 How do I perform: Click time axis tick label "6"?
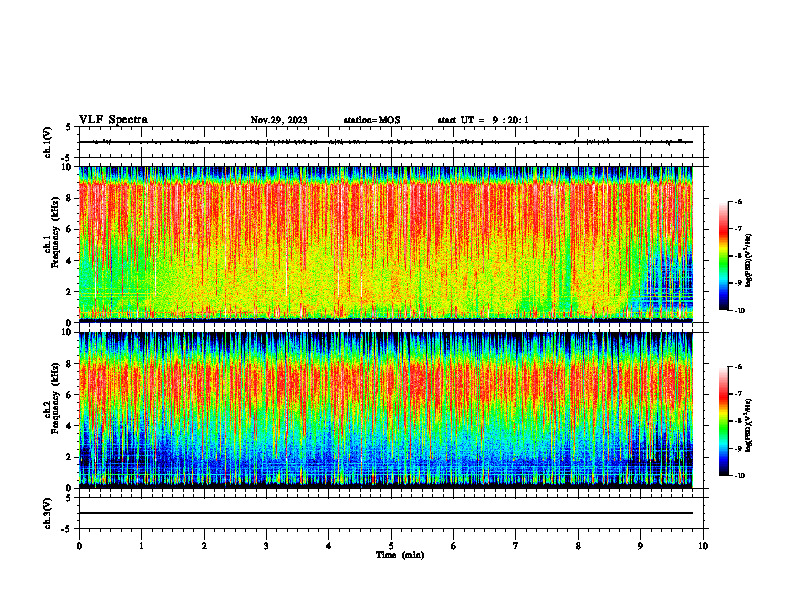point(454,546)
